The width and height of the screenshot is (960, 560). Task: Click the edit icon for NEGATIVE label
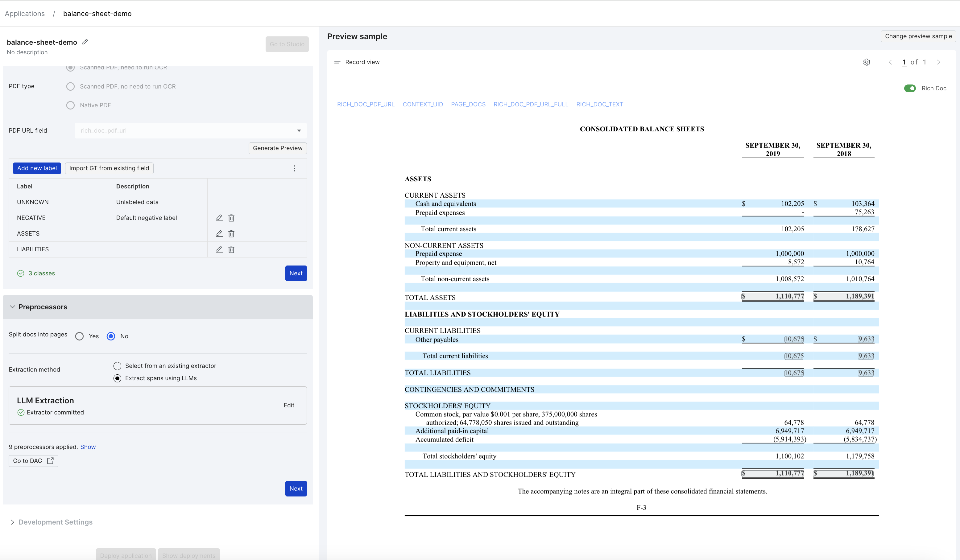219,217
